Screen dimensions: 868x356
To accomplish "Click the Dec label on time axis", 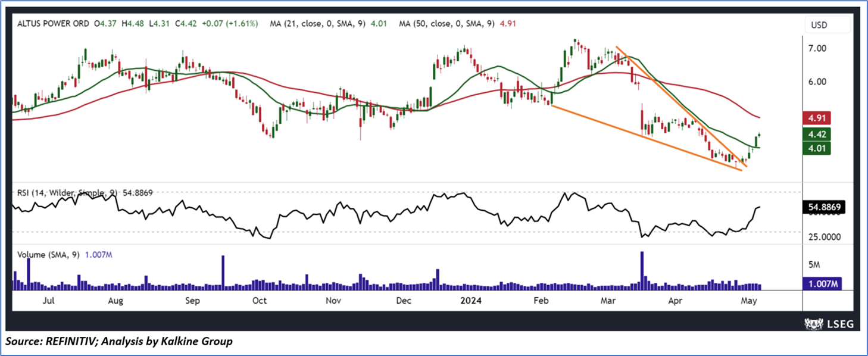I will [x=404, y=301].
